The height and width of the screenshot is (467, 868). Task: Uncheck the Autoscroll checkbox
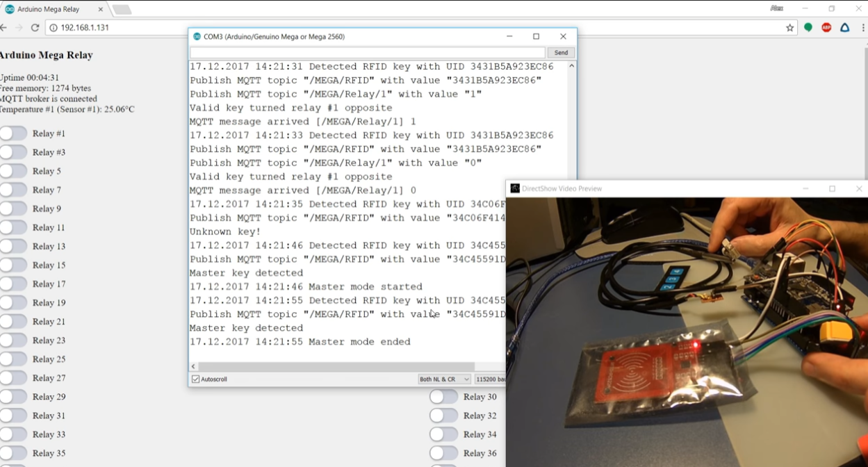(195, 379)
